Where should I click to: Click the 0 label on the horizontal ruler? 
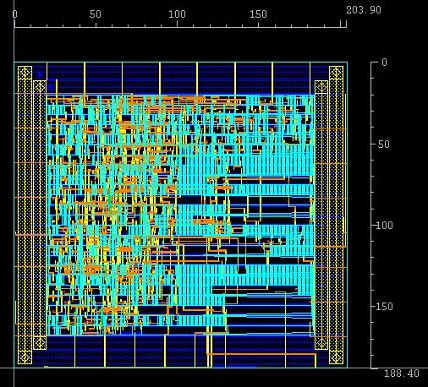point(15,14)
